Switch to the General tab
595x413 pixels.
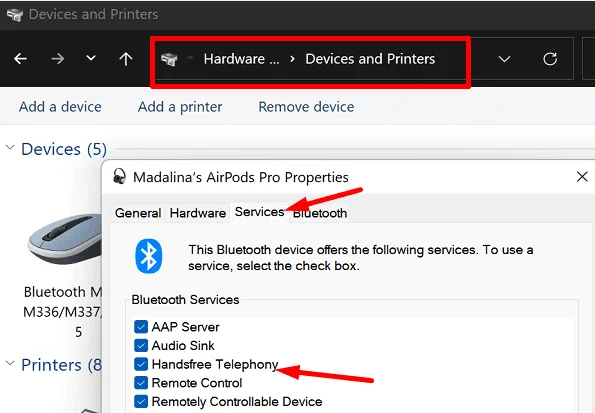click(x=138, y=213)
